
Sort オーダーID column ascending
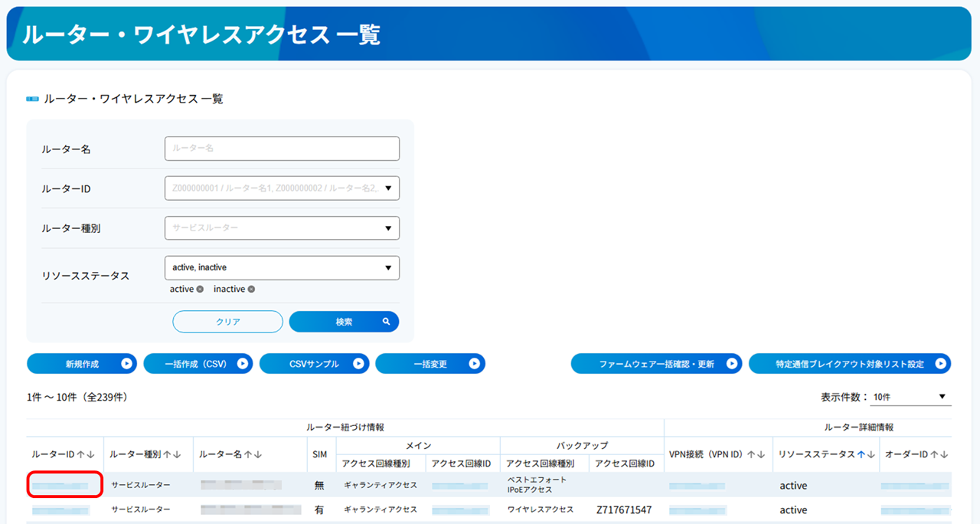click(x=934, y=454)
